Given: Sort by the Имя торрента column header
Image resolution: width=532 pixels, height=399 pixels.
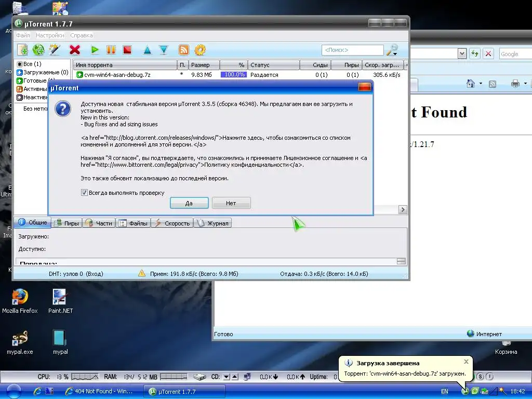Looking at the screenshot, I should (125, 65).
